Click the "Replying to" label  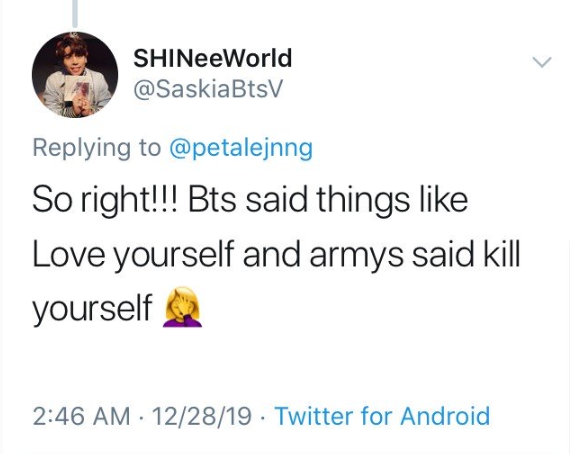[97, 149]
